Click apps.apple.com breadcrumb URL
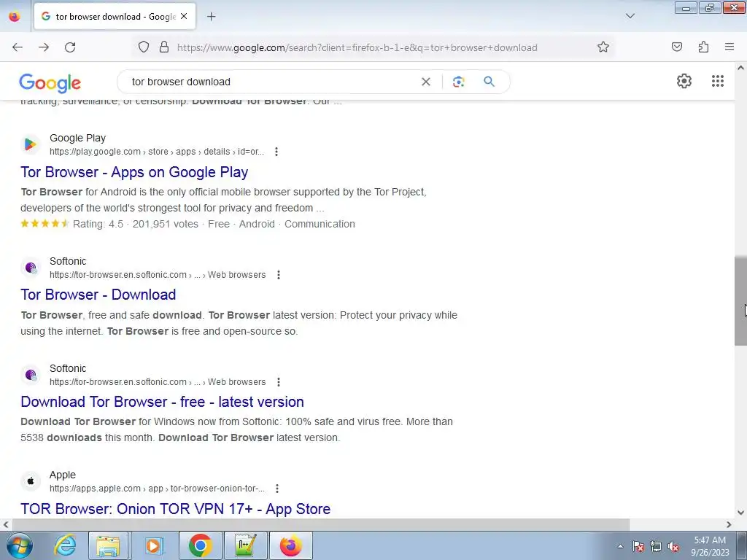Screen dimensions: 747x560 pos(158,489)
